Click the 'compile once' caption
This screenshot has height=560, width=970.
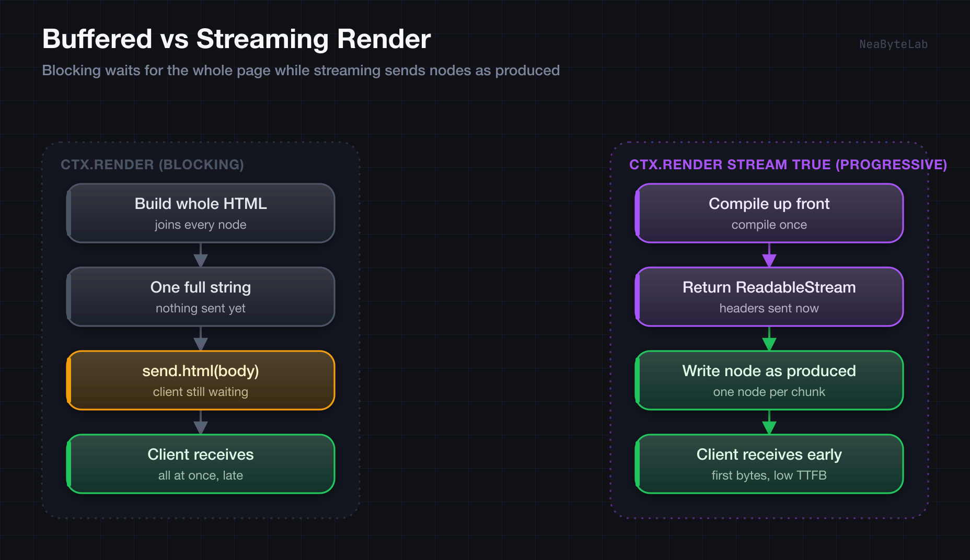[769, 225]
